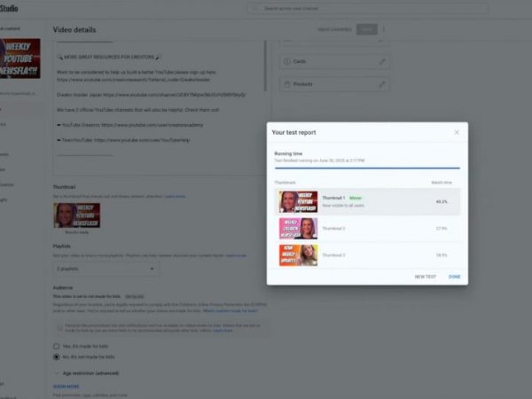
Task: Click the 'Set by you' label
Action: 135,296
